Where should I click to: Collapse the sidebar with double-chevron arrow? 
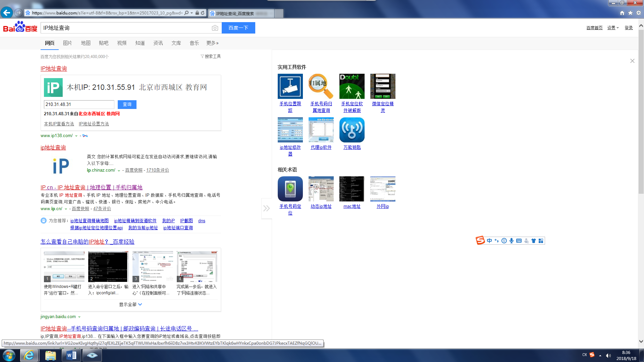266,208
